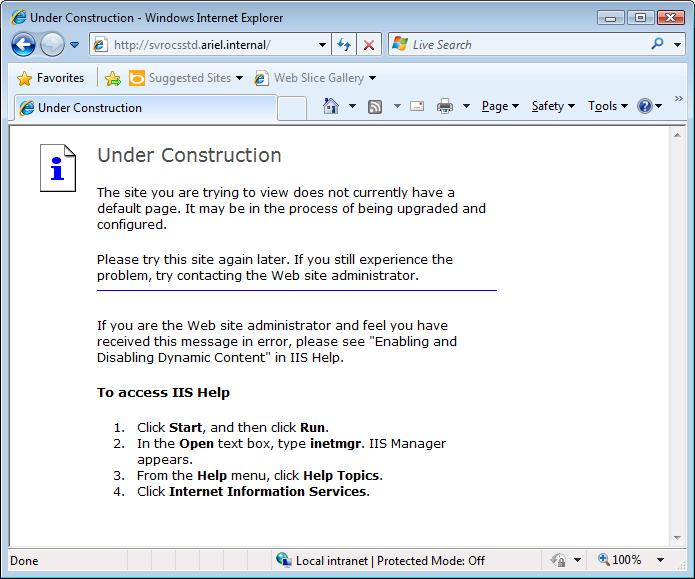Click the Internet Explorer title bar icon
The width and height of the screenshot is (695, 579).
click(19, 18)
